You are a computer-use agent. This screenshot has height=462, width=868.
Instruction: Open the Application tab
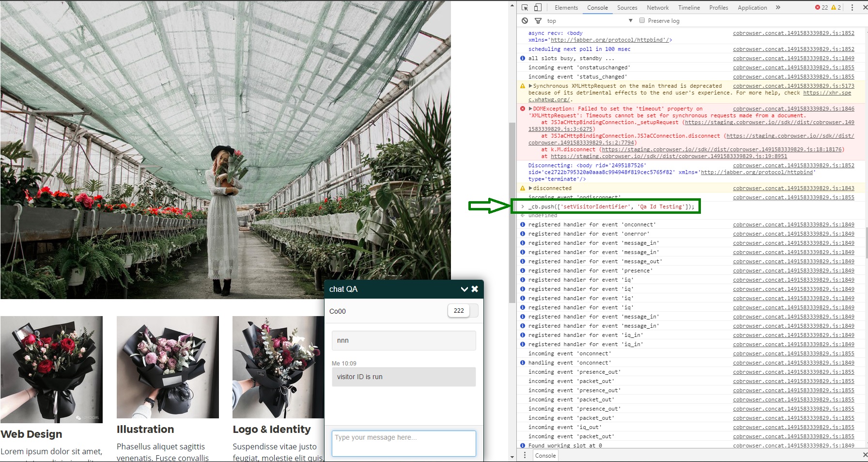click(x=752, y=8)
